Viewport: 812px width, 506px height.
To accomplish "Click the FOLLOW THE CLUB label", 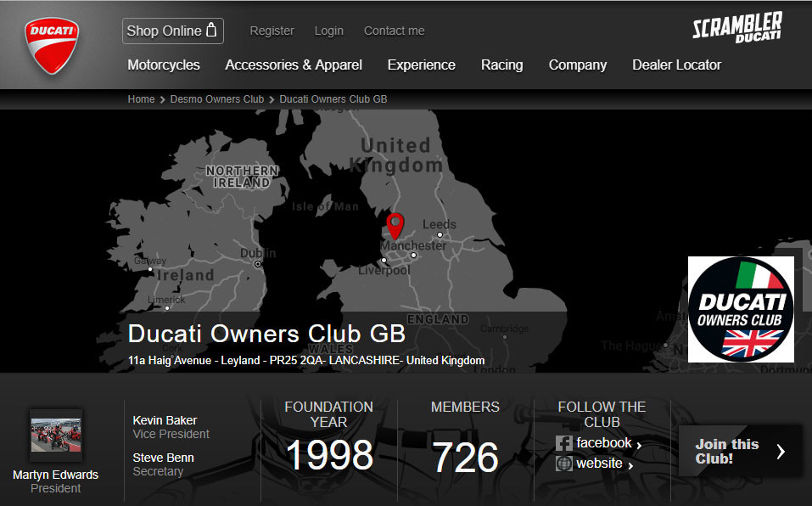I will (x=602, y=414).
